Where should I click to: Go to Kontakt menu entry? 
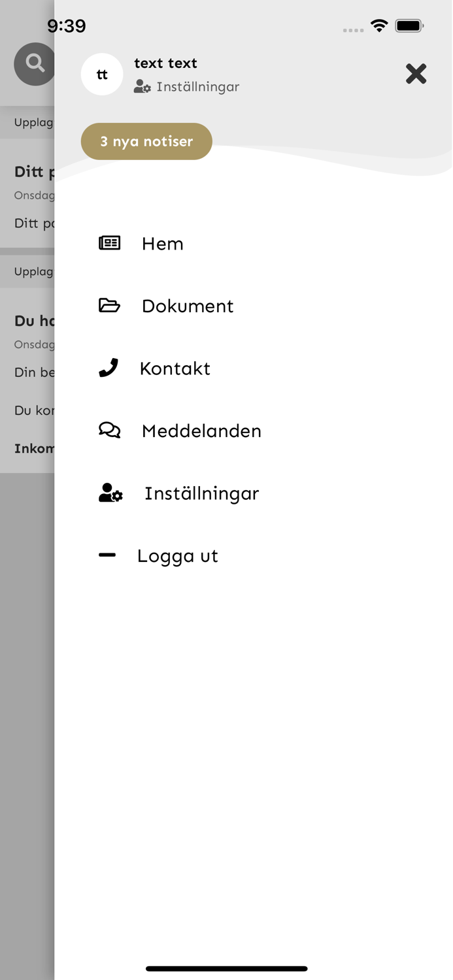point(175,368)
